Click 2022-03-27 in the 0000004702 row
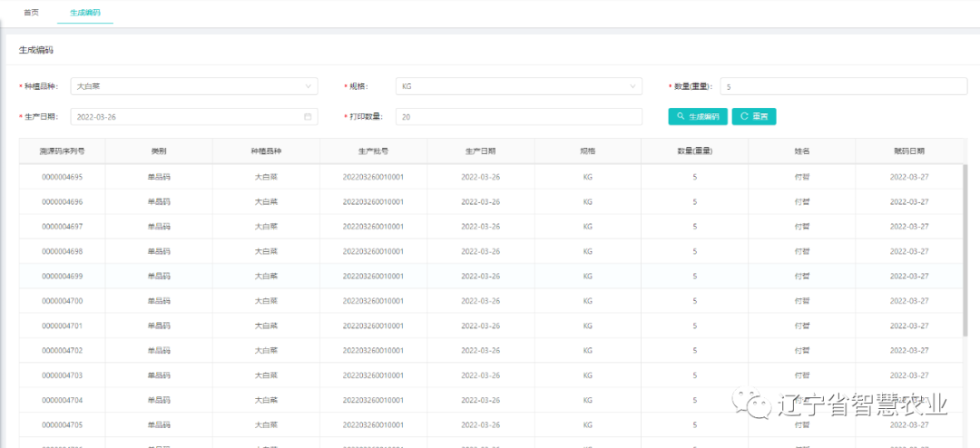The image size is (980, 448). [x=909, y=351]
